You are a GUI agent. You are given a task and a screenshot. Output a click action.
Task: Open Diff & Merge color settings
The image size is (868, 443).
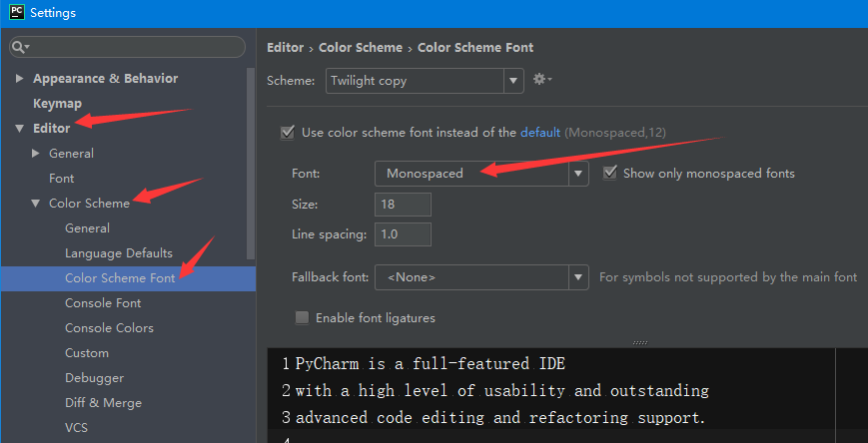103,403
